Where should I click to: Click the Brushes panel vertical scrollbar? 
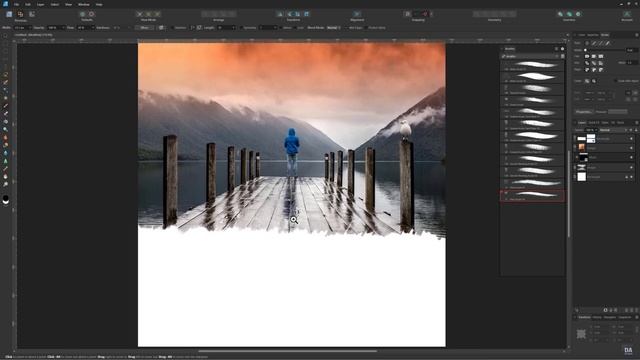coord(569,194)
